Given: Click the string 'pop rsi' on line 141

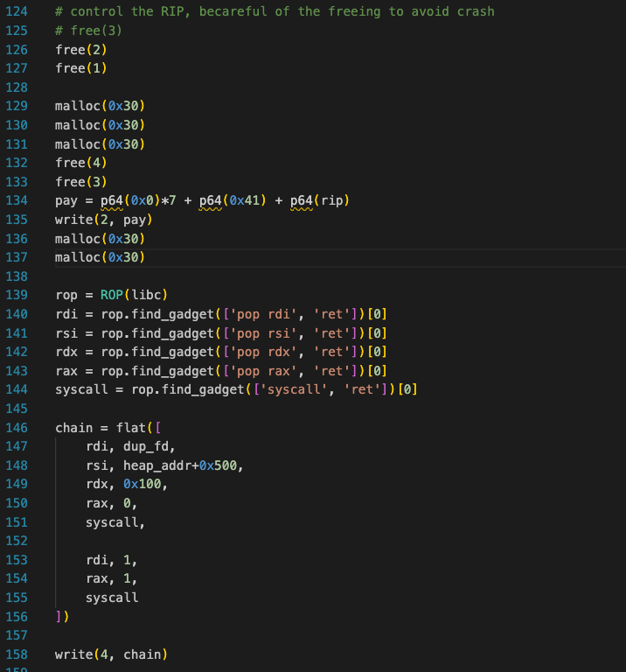Looking at the screenshot, I should [263, 333].
